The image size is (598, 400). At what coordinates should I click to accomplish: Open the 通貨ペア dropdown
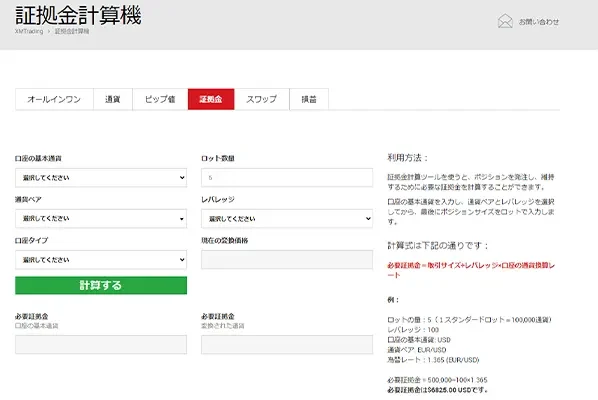(101, 218)
